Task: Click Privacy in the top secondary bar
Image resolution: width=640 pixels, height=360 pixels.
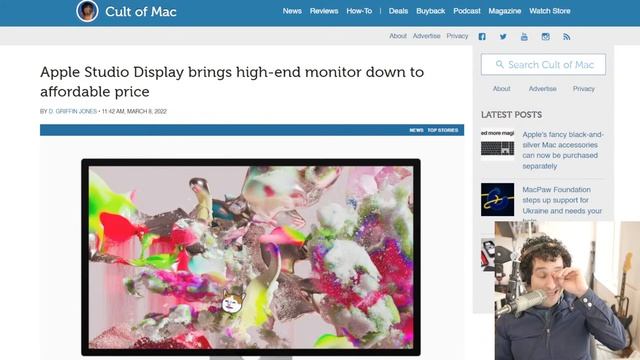Action: (x=457, y=36)
